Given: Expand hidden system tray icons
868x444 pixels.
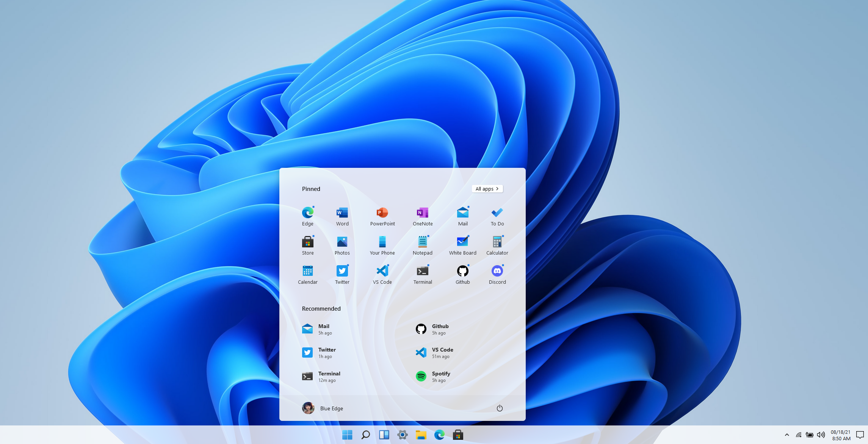Looking at the screenshot, I should pyautogui.click(x=787, y=435).
